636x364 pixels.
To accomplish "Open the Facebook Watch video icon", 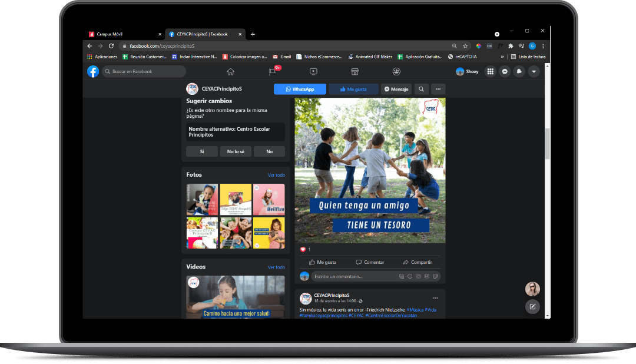I will [x=313, y=72].
